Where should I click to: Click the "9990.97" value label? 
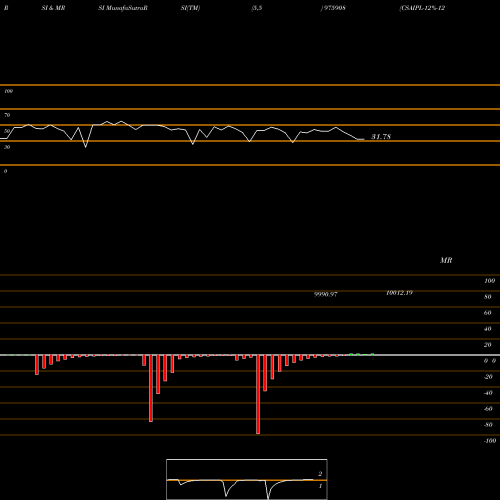pos(326,294)
